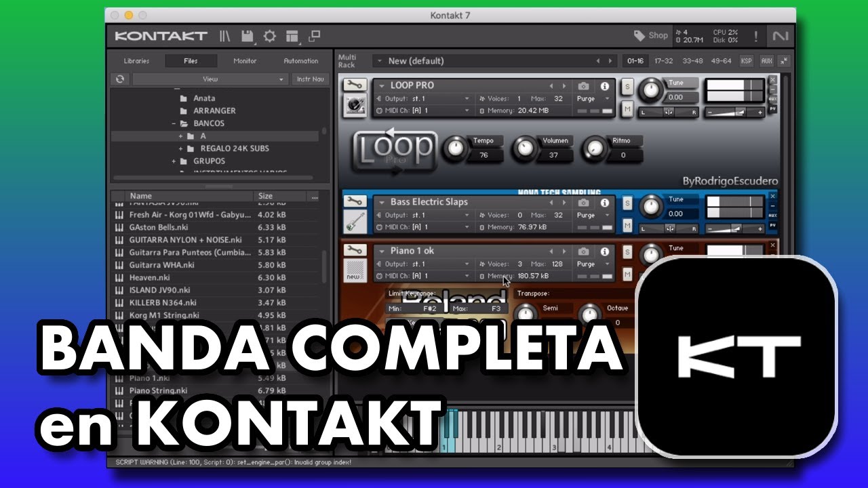Open the gear Options icon
868x488 pixels.
point(269,37)
